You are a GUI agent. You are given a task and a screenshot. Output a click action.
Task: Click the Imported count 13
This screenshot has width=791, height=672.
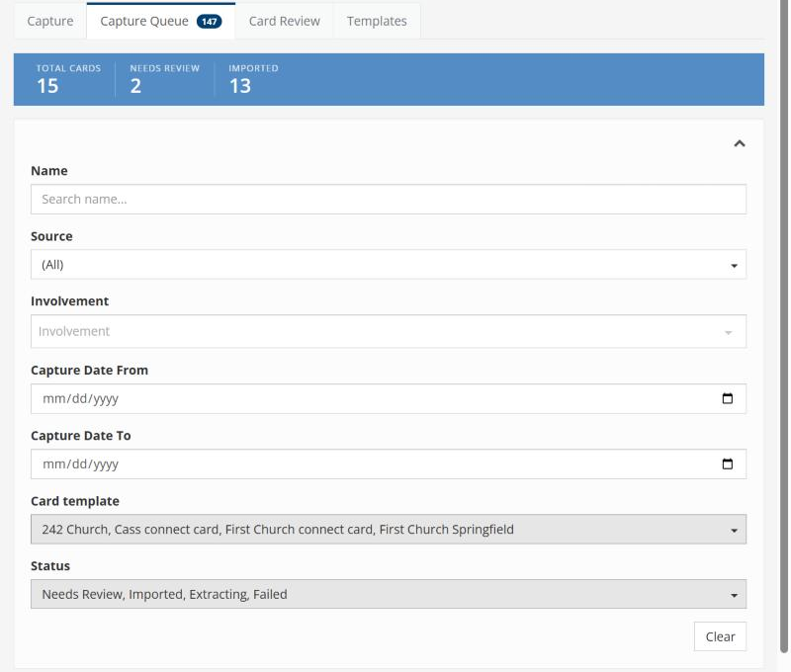240,86
